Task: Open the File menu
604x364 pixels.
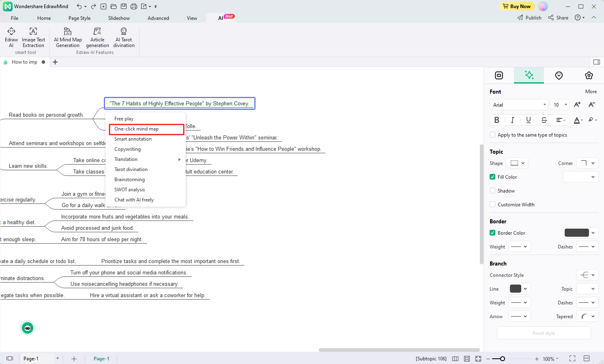Action: point(15,18)
